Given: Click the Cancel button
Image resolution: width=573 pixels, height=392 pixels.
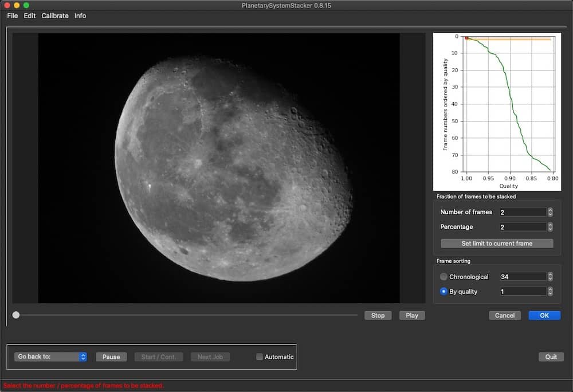Looking at the screenshot, I should coord(505,315).
